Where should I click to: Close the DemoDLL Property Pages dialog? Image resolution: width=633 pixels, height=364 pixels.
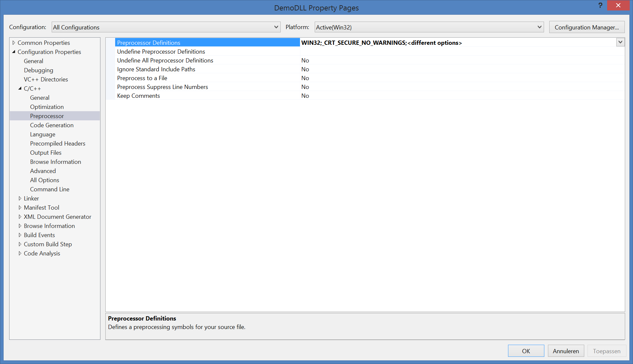618,6
